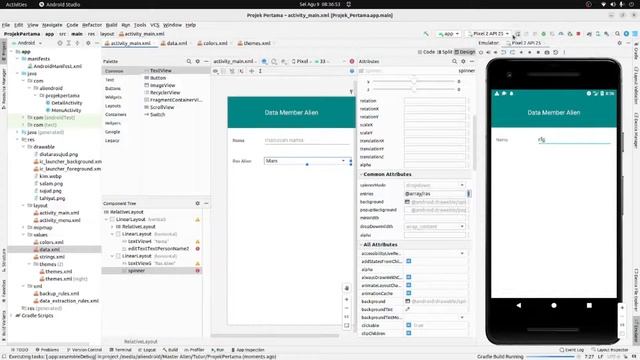This screenshot has width=640, height=360.
Task: Switch to the colors.xml editor tab
Action: click(215, 43)
